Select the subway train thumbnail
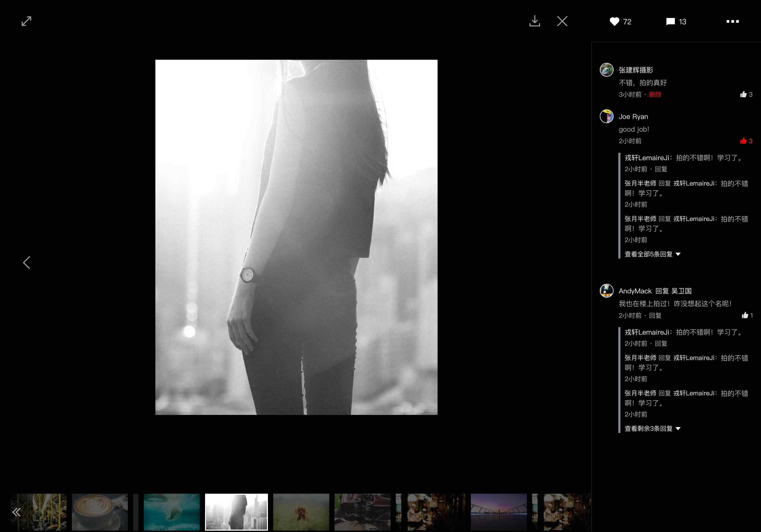Screen dimensions: 761x532 (x=39, y=512)
